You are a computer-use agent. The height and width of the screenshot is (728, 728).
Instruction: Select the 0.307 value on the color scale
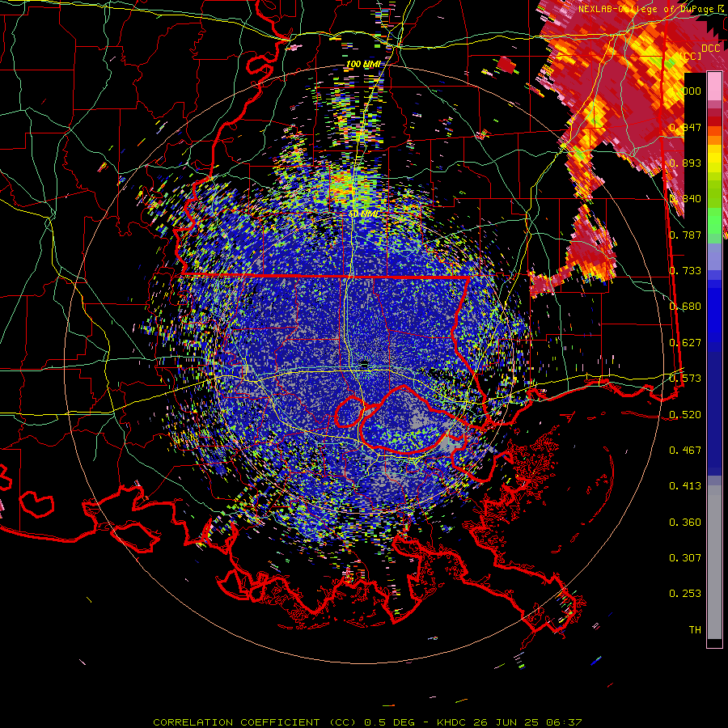pos(685,558)
